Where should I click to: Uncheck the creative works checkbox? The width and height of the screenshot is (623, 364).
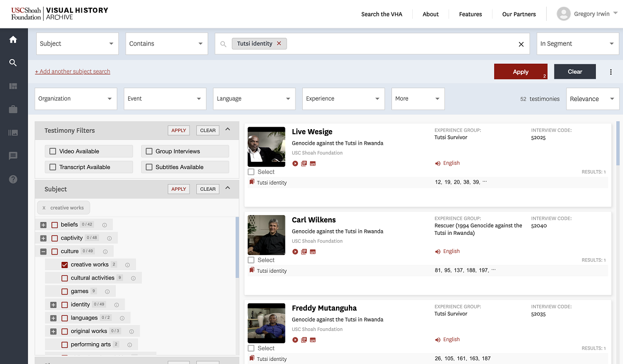[x=65, y=264]
